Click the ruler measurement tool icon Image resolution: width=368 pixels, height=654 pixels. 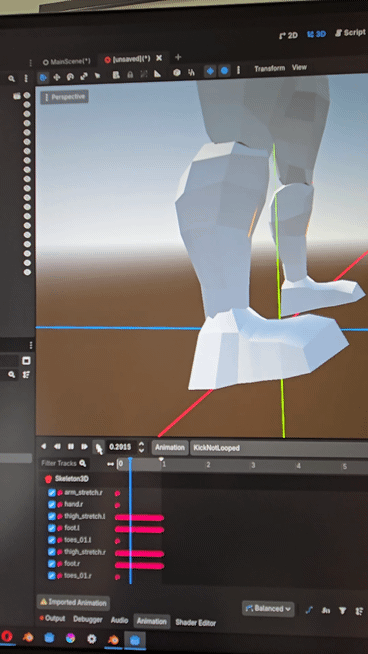[x=157, y=74]
